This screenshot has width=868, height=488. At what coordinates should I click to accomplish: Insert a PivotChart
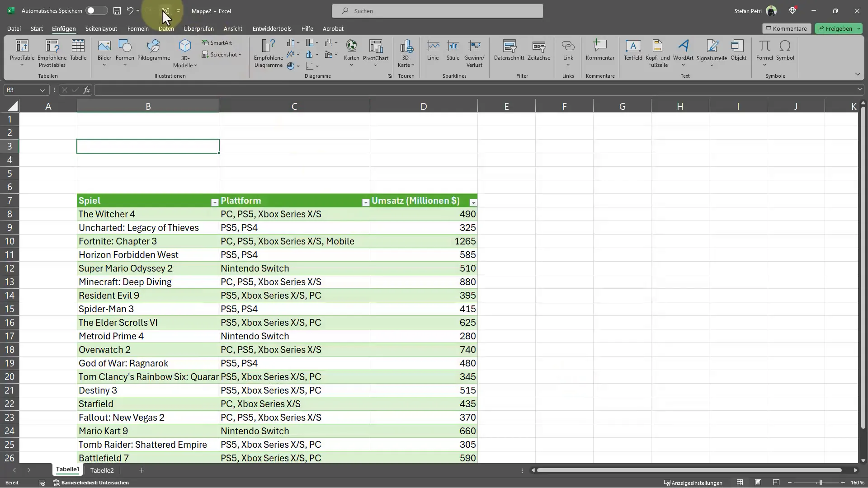click(376, 53)
